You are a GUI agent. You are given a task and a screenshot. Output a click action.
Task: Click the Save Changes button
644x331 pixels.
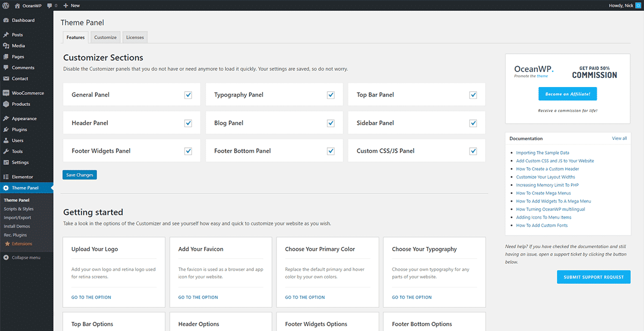79,175
